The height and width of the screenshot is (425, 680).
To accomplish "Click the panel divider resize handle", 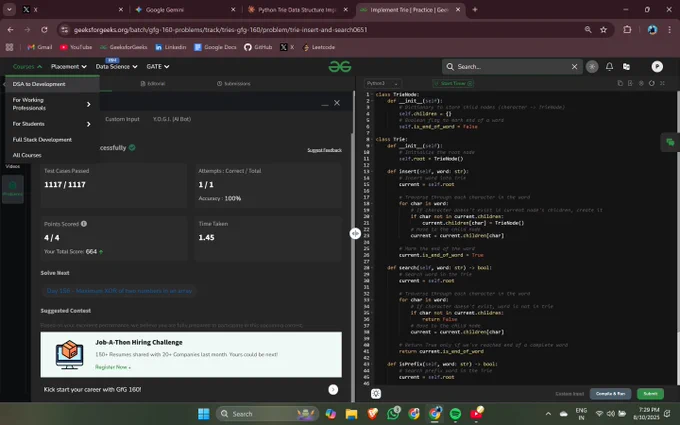I will point(355,233).
